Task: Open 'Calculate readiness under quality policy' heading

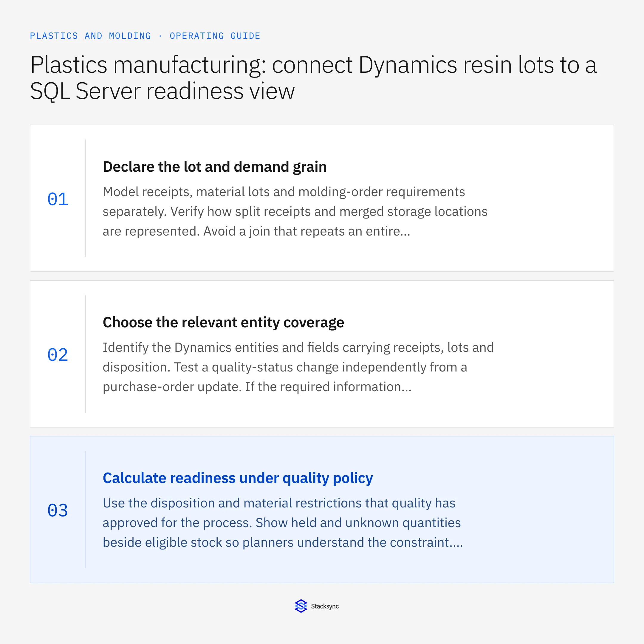Action: point(238,478)
